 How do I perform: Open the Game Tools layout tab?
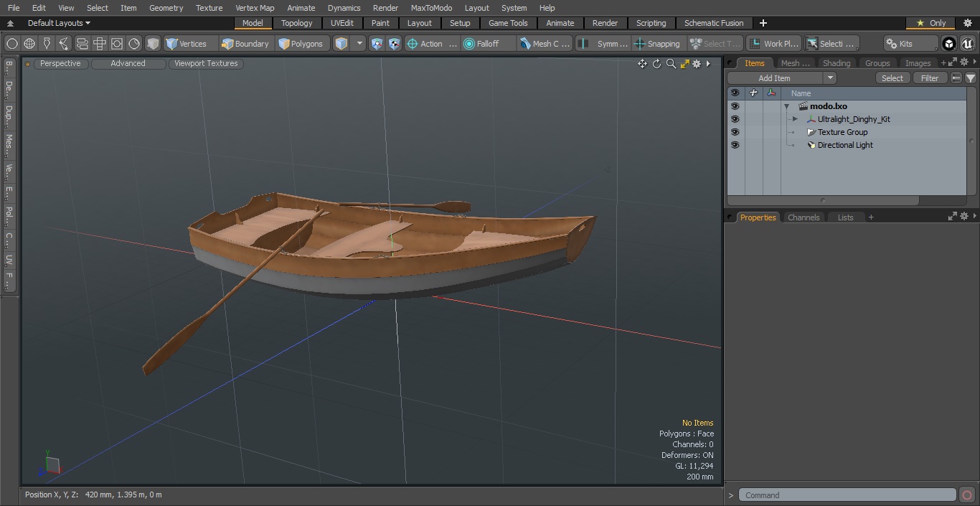[508, 23]
